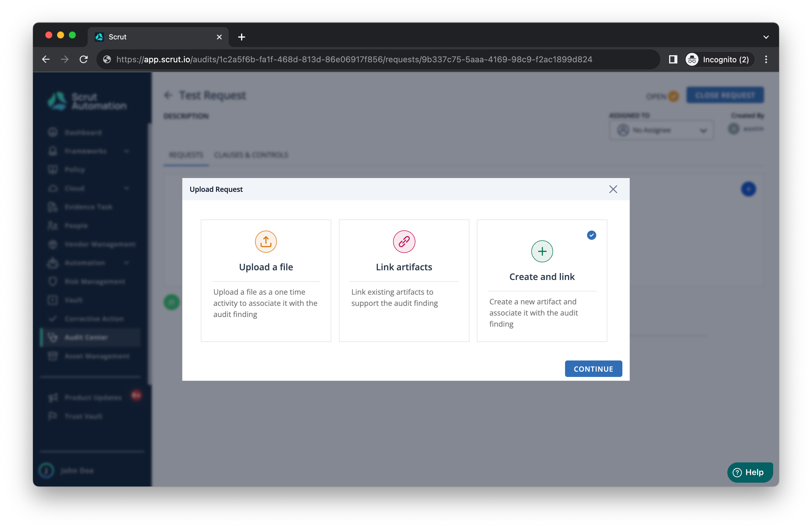Open the Help widget
Viewport: 812px width, 530px height.
pos(750,472)
